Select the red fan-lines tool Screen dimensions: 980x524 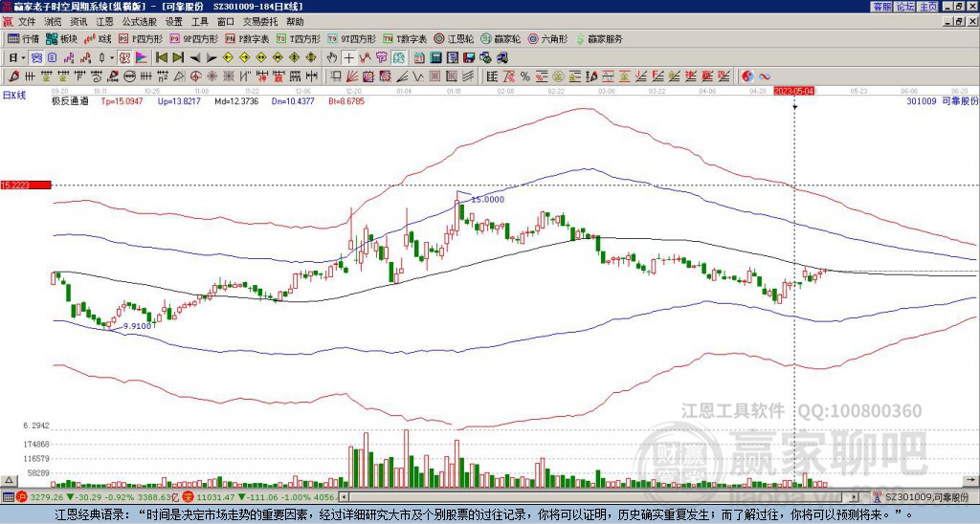tap(352, 76)
